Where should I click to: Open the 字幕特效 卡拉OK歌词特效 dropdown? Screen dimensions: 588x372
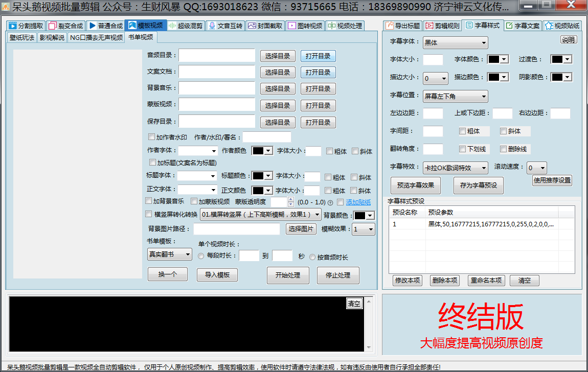(x=455, y=168)
